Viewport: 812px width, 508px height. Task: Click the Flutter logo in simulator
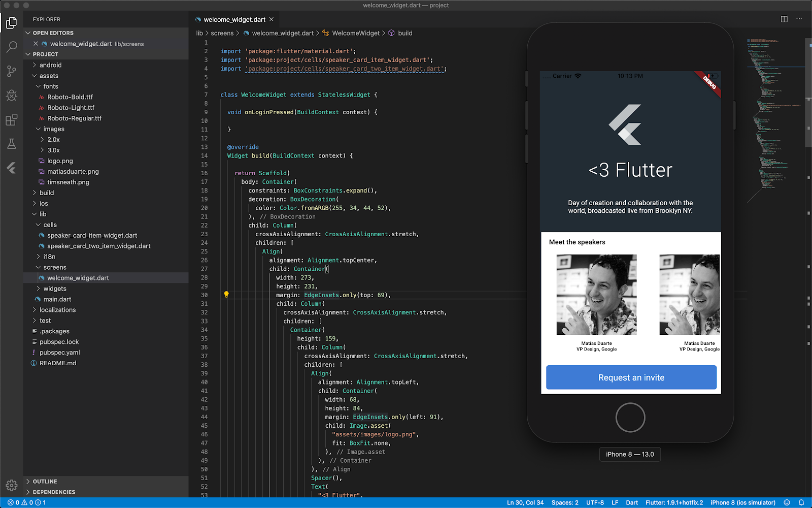coord(626,125)
